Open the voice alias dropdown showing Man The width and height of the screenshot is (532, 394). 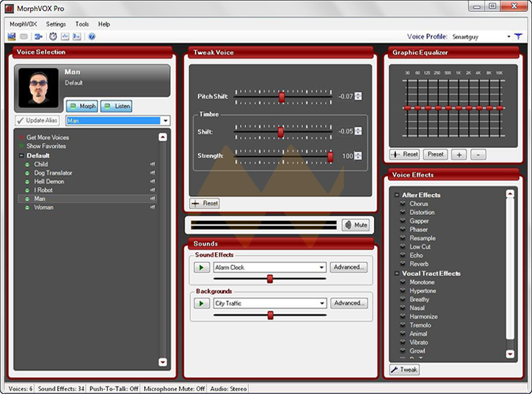pos(166,120)
